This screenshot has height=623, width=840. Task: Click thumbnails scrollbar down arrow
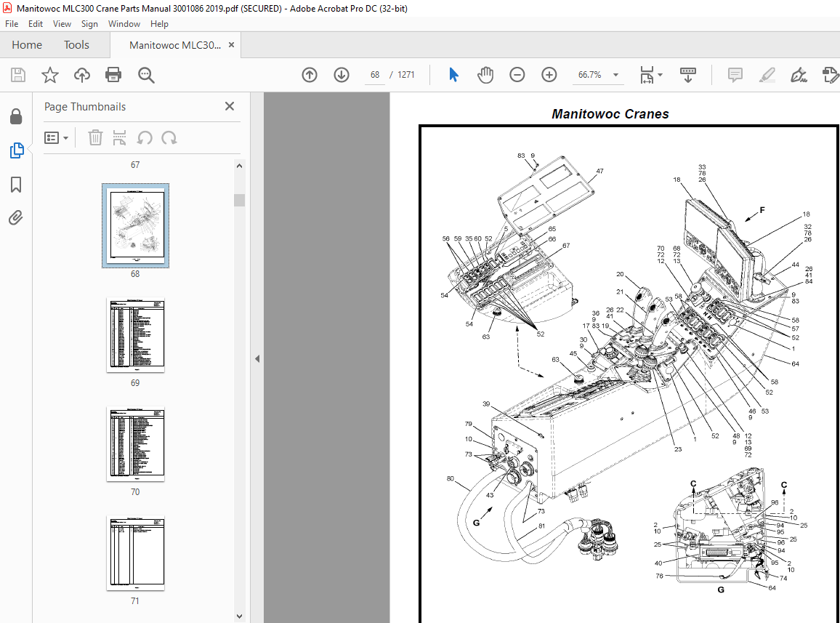(240, 616)
